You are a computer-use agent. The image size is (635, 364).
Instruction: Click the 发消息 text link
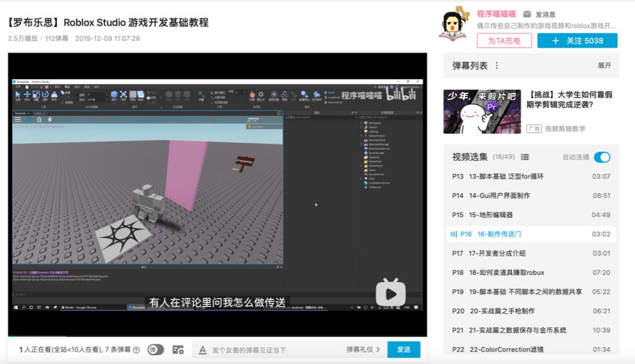point(546,15)
